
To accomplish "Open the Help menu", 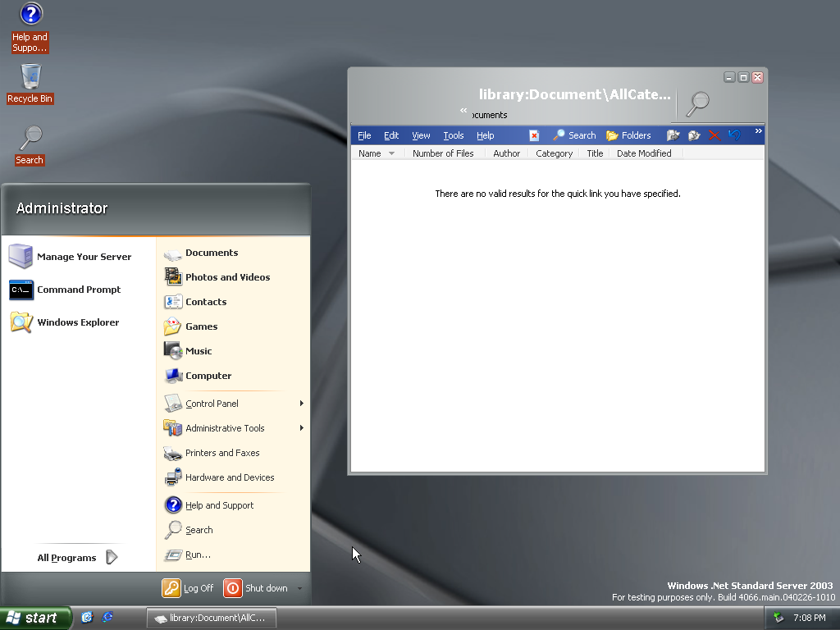I will point(486,135).
